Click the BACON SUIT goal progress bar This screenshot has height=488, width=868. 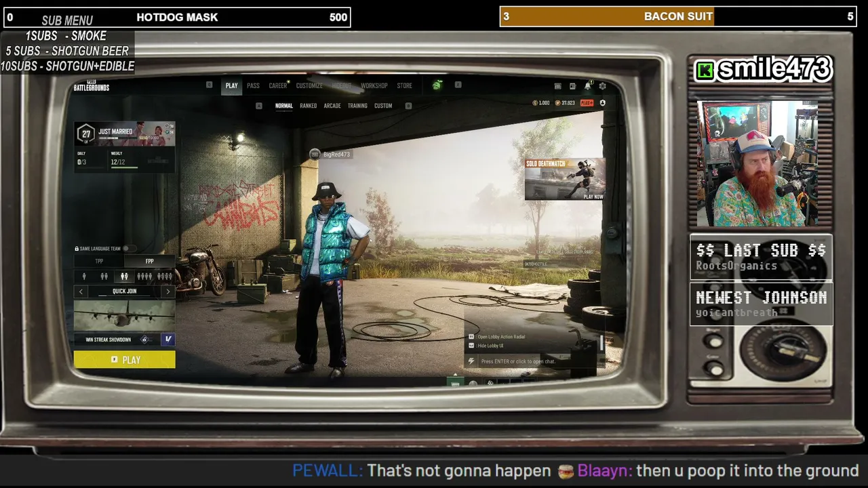coord(677,16)
